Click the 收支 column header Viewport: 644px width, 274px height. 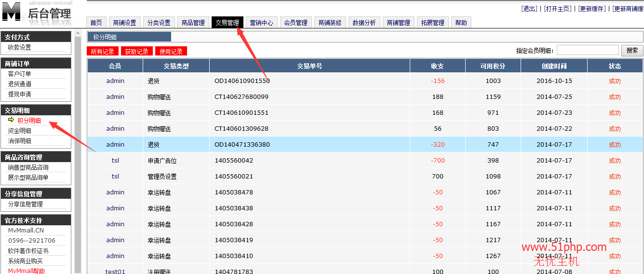coord(438,66)
